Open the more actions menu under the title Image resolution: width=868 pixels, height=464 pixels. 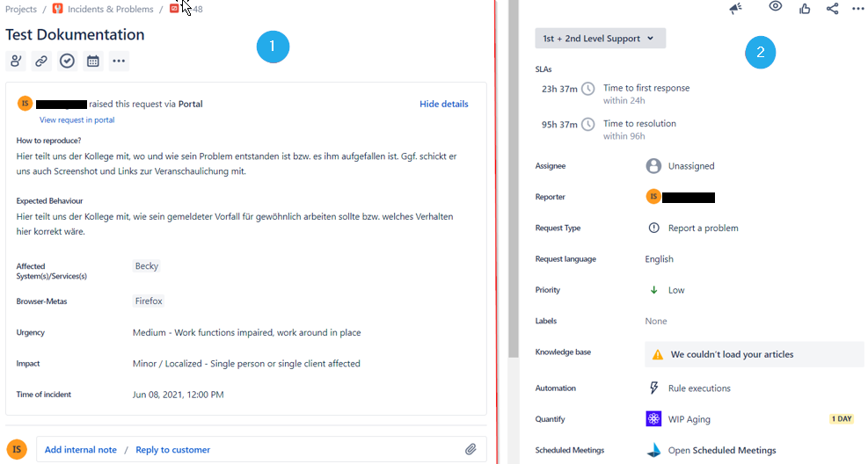(119, 61)
